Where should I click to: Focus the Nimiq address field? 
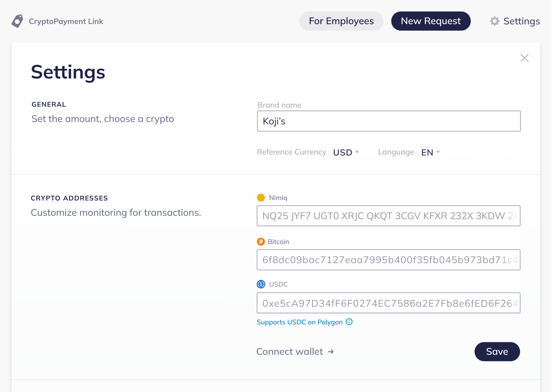coord(389,216)
